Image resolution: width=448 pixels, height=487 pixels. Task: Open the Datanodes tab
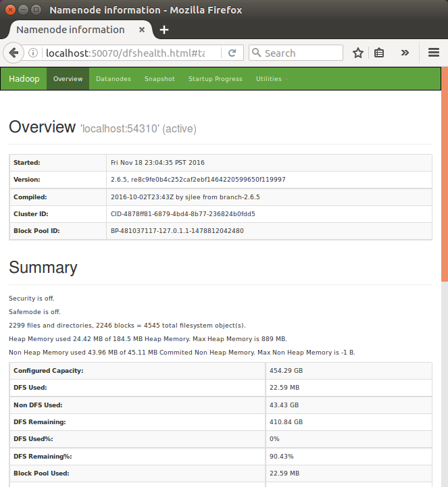(114, 79)
